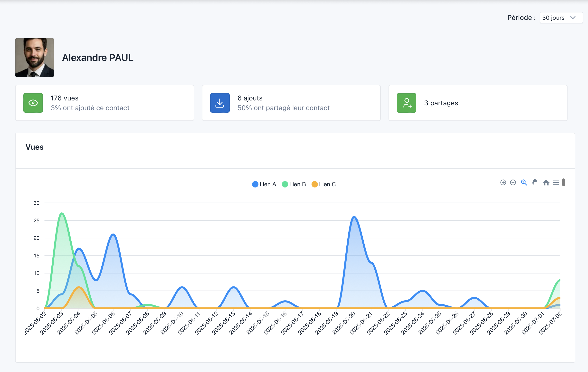Image resolution: width=588 pixels, height=372 pixels.
Task: Select the selection zoom magnifier tool
Action: pos(524,183)
